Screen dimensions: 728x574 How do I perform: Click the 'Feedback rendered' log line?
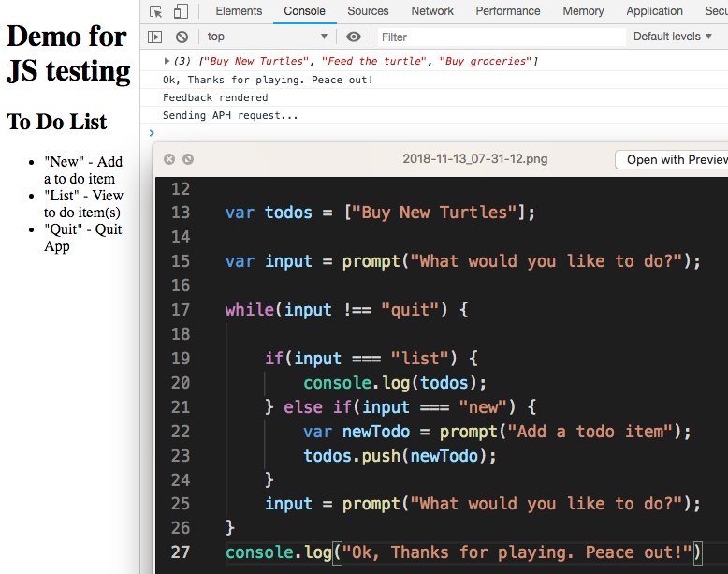pos(215,97)
